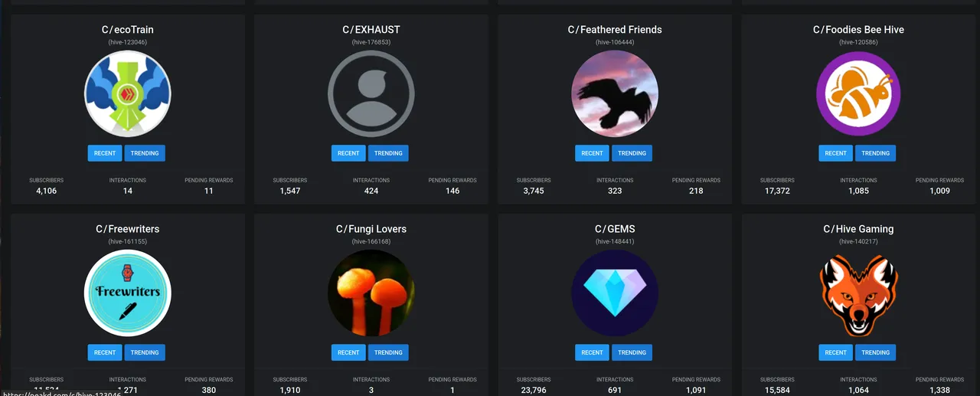980x396 pixels.
Task: Open the Feathered Friends bird avatar
Action: tap(615, 93)
